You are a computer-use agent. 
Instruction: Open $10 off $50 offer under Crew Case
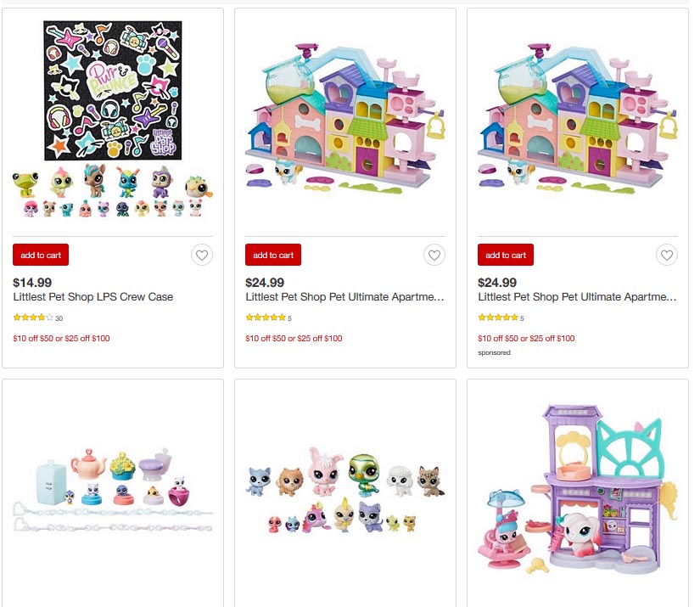pyautogui.click(x=61, y=338)
